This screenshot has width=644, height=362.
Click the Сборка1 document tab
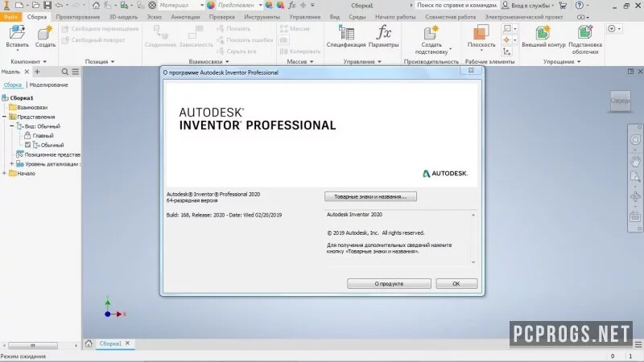tap(110, 343)
